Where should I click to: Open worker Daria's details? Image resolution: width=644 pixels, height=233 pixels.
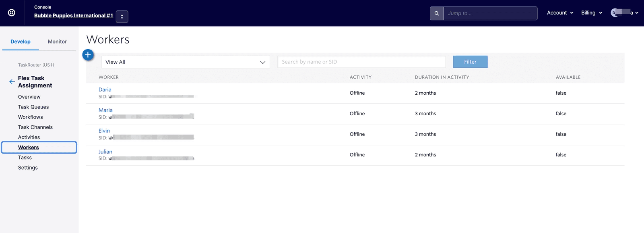(105, 89)
